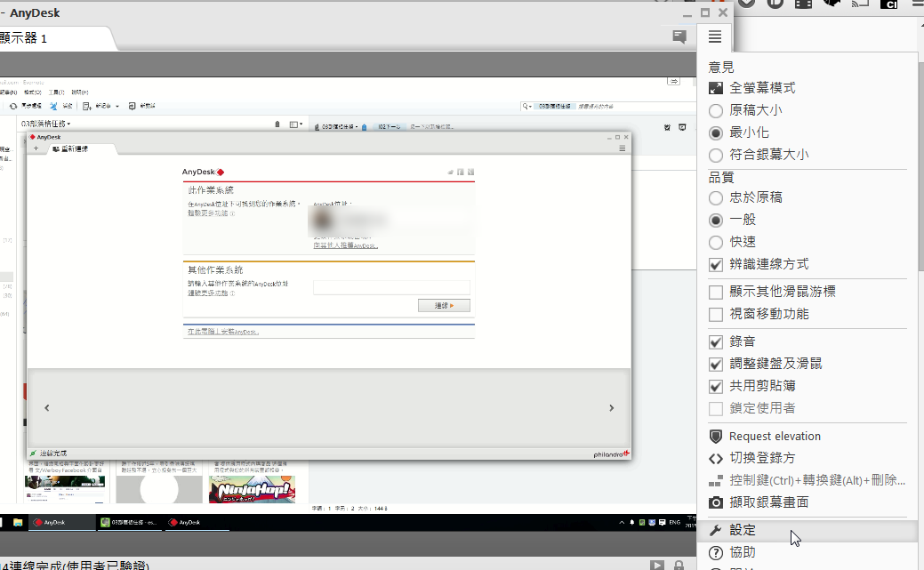Click the hamburger session menu icon
The height and width of the screenshot is (570, 924).
(715, 36)
